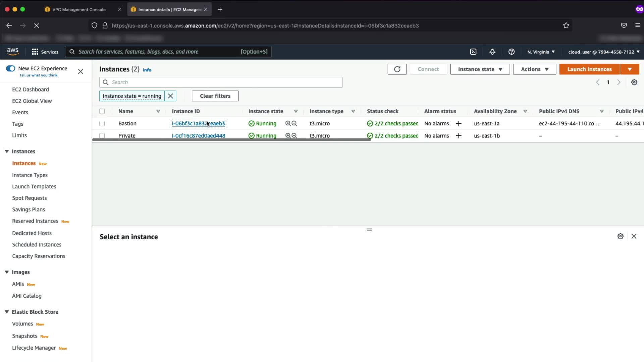The image size is (644, 362).
Task: Expand the Actions dropdown menu
Action: coord(534,69)
